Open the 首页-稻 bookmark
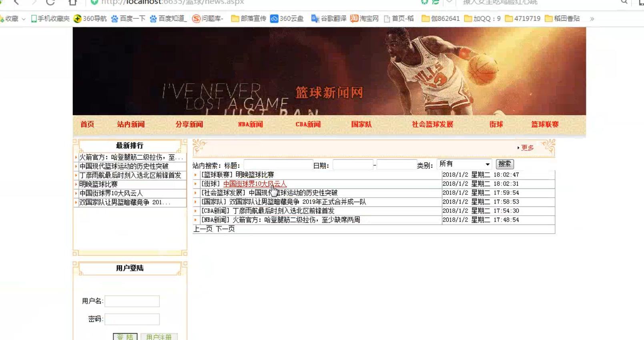Screen dimensions: 644x340 coord(399,18)
